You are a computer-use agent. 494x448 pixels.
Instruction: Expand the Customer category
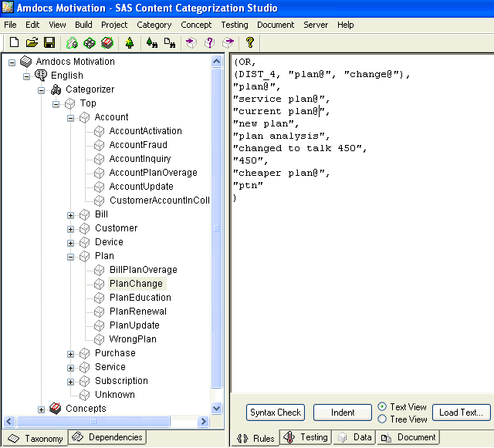tap(70, 230)
